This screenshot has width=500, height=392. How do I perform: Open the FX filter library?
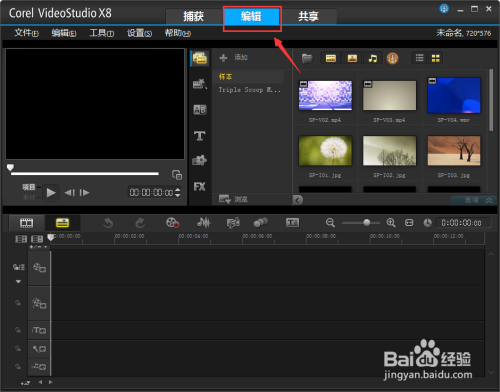click(200, 187)
